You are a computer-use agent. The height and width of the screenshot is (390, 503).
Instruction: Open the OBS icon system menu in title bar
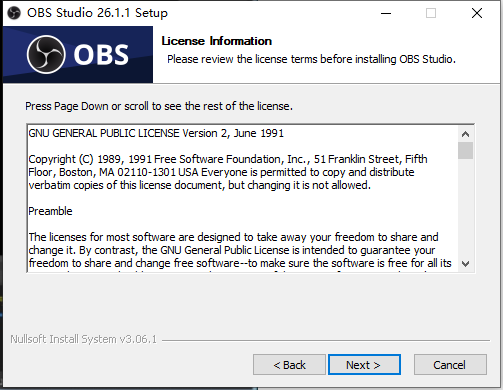[14, 13]
